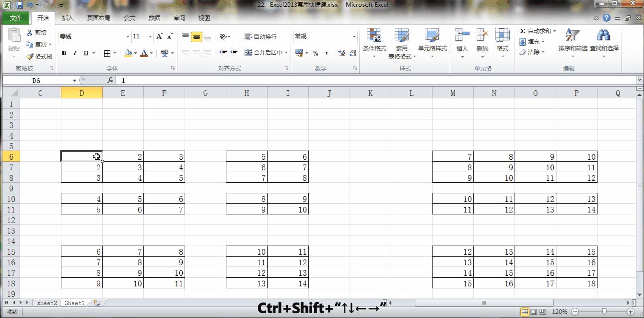This screenshot has width=644, height=318.
Task: Apply comma style number format
Action: (x=327, y=53)
